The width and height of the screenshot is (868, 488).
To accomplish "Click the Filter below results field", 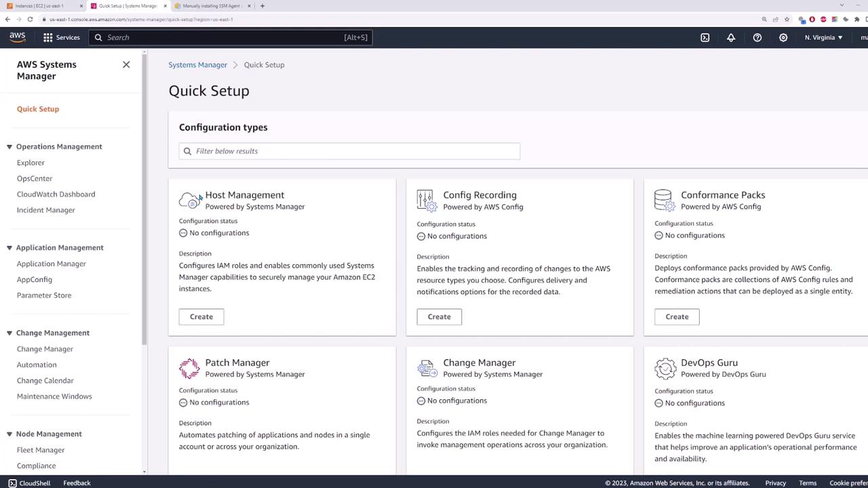I will 349,151.
